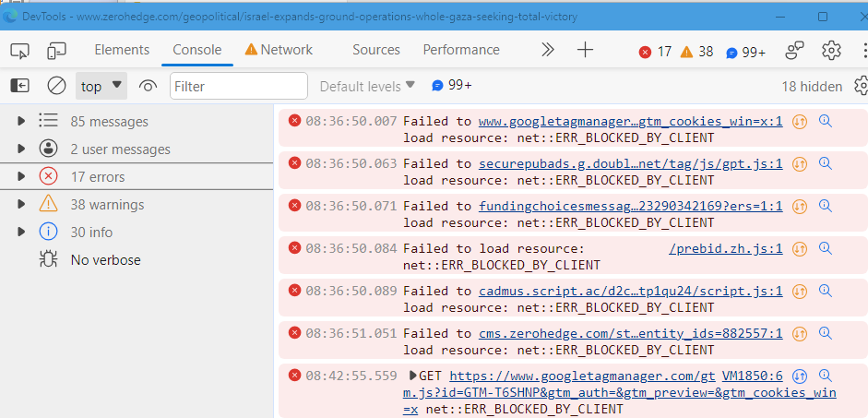The width and height of the screenshot is (868, 418).
Task: Select the 2 user messages row
Action: coord(137,149)
